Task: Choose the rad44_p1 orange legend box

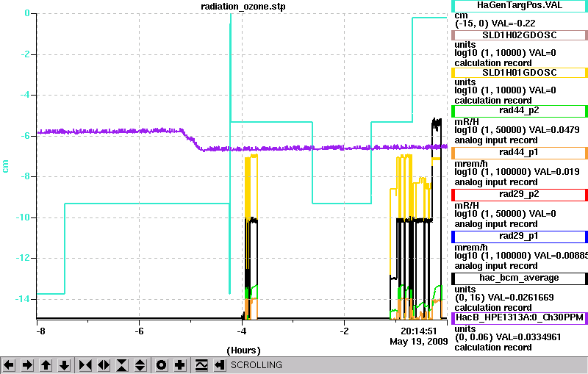Action: coord(520,153)
